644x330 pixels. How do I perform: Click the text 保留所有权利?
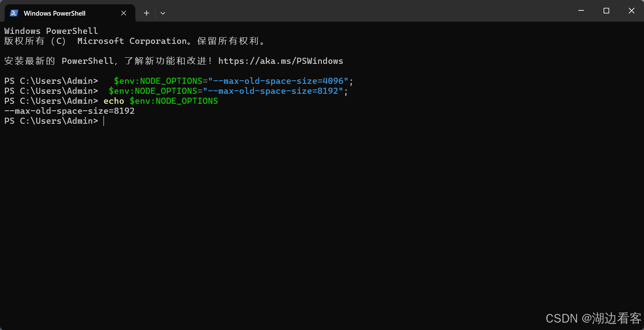(x=229, y=41)
